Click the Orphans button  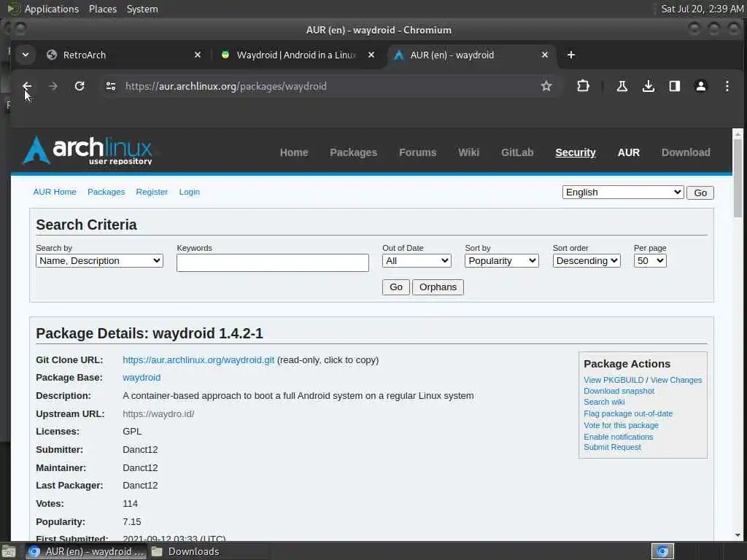438,287
